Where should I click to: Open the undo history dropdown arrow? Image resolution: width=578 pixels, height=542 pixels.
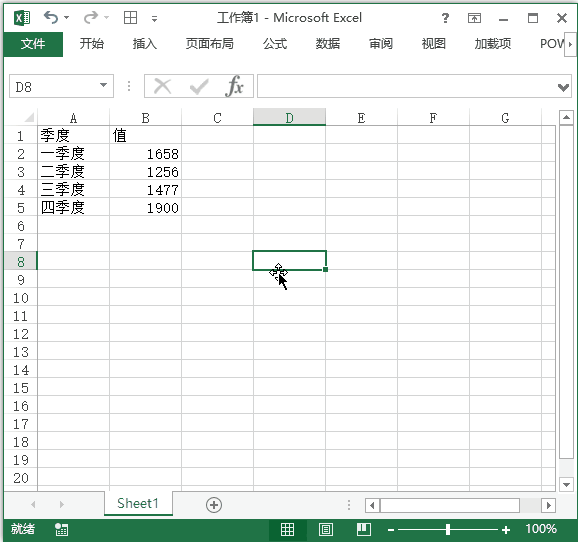coord(67,17)
